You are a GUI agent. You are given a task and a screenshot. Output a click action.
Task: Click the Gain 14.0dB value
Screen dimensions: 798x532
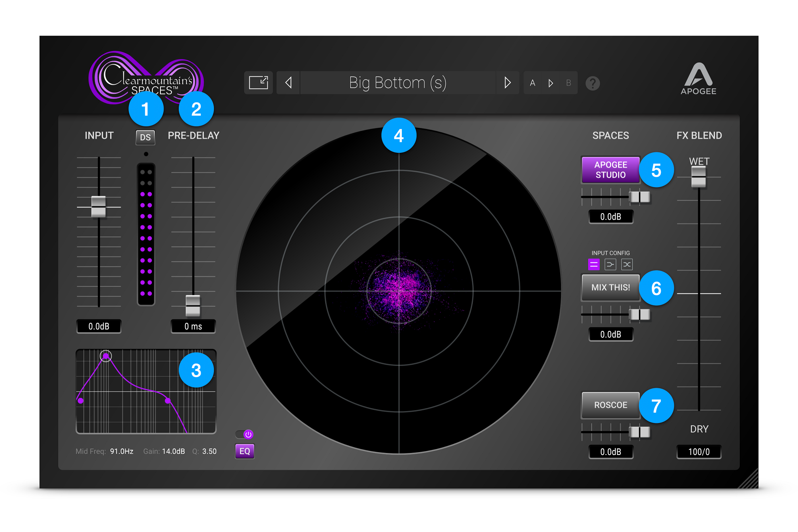[x=174, y=451]
